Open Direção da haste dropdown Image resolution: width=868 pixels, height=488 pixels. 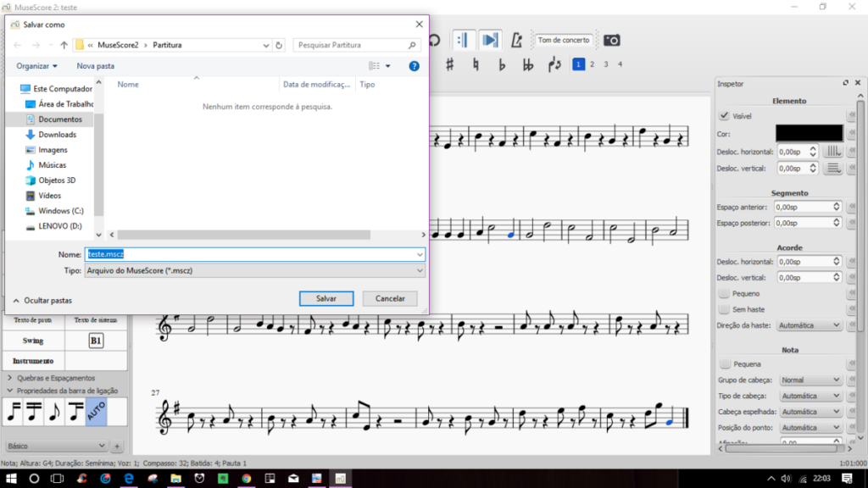(809, 325)
